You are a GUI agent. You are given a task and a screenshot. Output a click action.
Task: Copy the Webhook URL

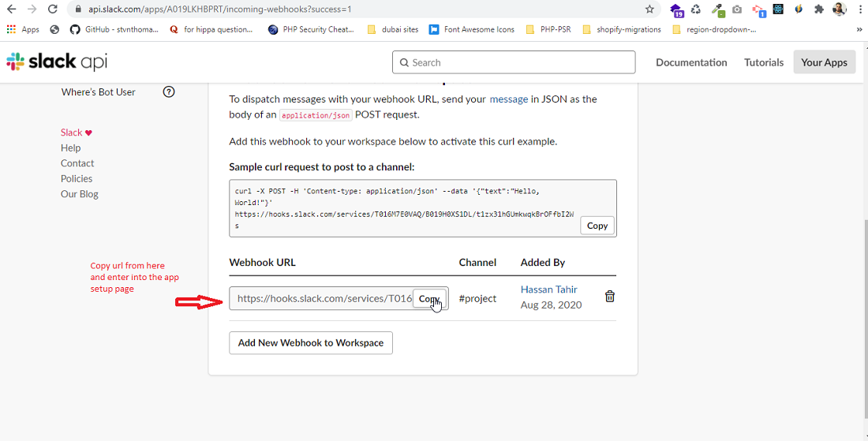tap(429, 298)
